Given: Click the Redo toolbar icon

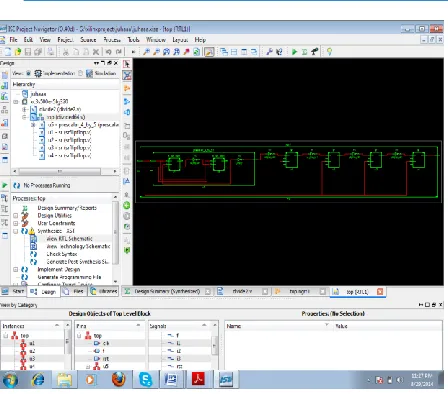Looking at the screenshot, I should (119, 52).
